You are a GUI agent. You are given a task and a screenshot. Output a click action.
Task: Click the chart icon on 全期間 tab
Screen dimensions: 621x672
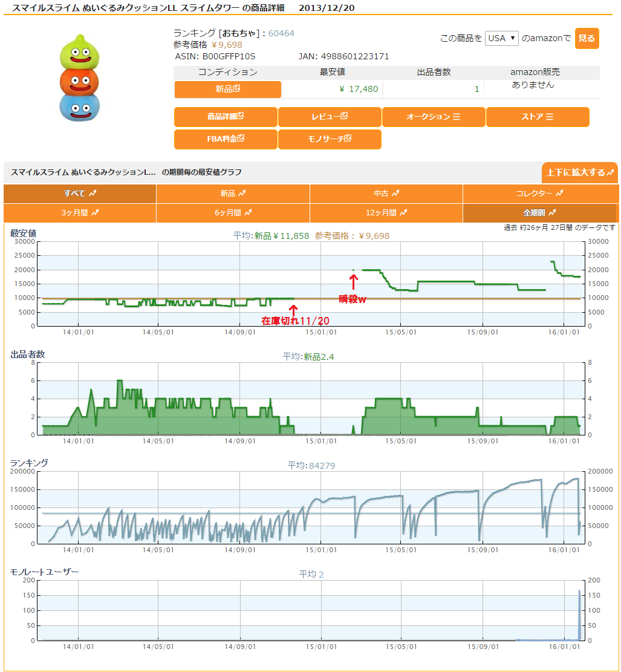click(x=552, y=212)
